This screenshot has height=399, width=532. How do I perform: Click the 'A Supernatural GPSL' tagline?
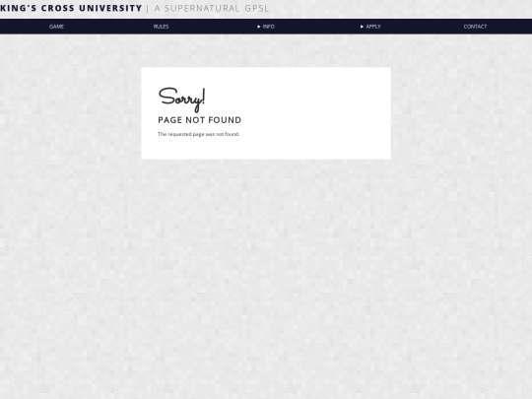pos(212,8)
